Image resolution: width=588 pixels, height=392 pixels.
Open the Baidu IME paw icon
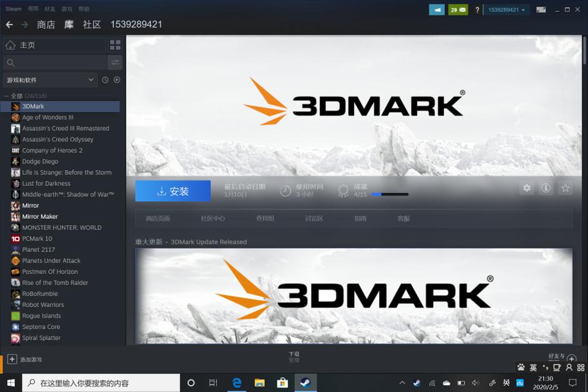point(521,367)
